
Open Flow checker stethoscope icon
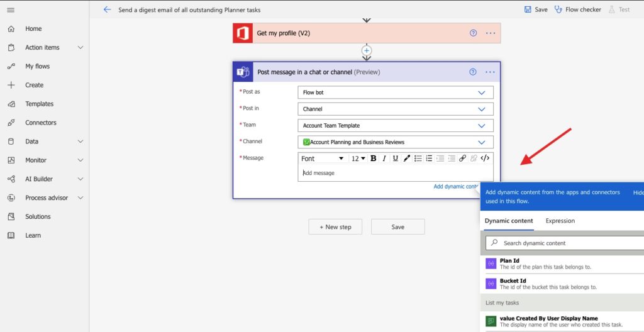[558, 9]
